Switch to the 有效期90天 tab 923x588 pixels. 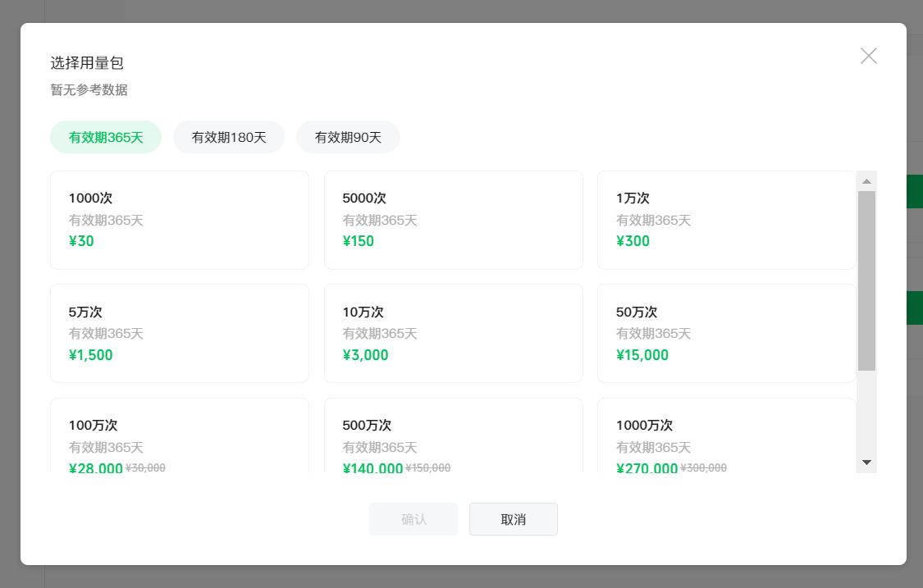click(348, 137)
